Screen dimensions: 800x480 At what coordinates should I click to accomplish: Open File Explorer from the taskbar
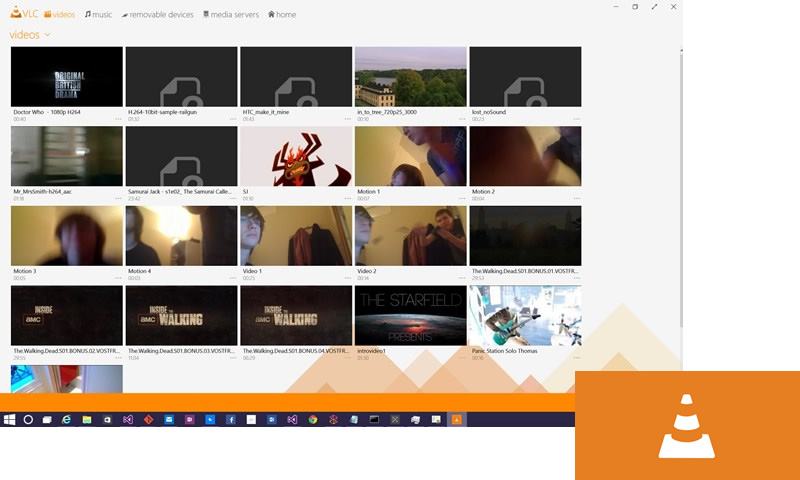click(87, 419)
